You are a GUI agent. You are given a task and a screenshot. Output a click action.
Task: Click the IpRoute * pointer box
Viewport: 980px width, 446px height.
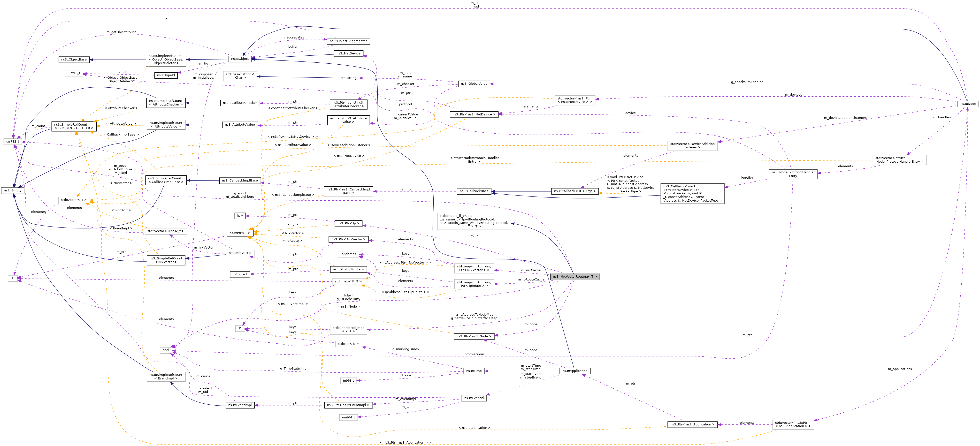click(240, 274)
